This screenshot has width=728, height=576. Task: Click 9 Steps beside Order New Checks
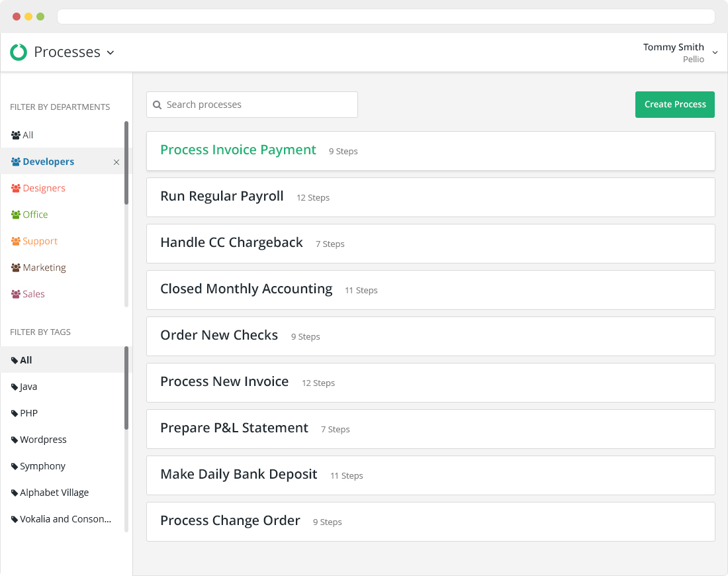coord(306,337)
